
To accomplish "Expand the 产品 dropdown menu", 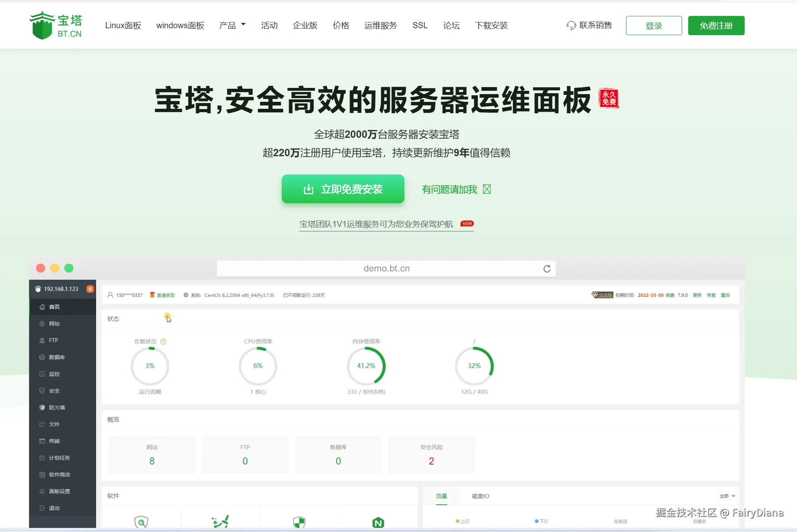I will click(x=232, y=25).
